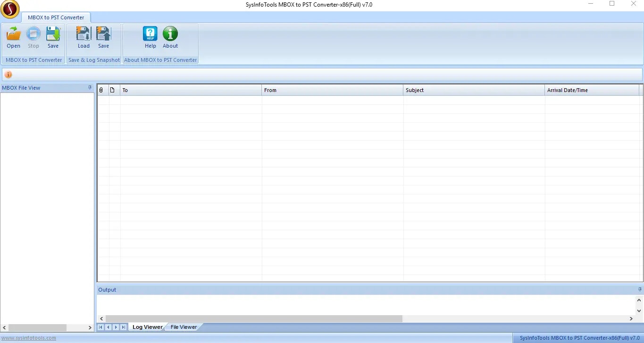
Task: Click the MBOX File View panel title
Action: pos(21,88)
